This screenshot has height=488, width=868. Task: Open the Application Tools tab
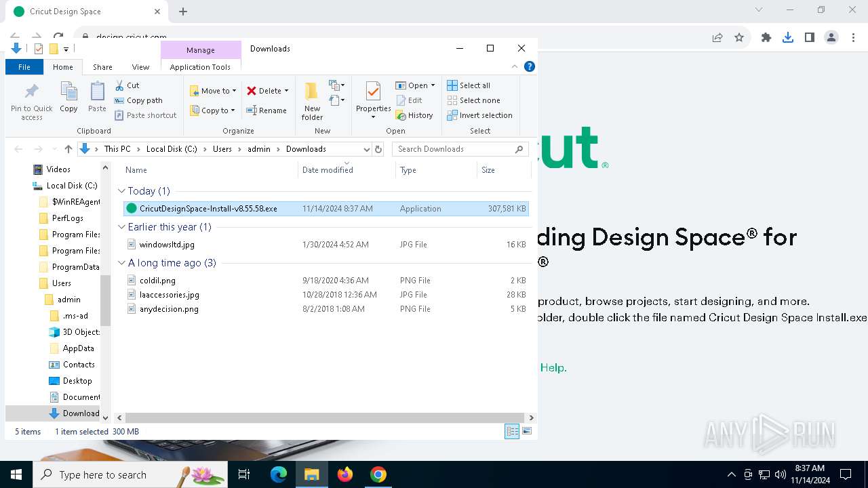click(200, 67)
